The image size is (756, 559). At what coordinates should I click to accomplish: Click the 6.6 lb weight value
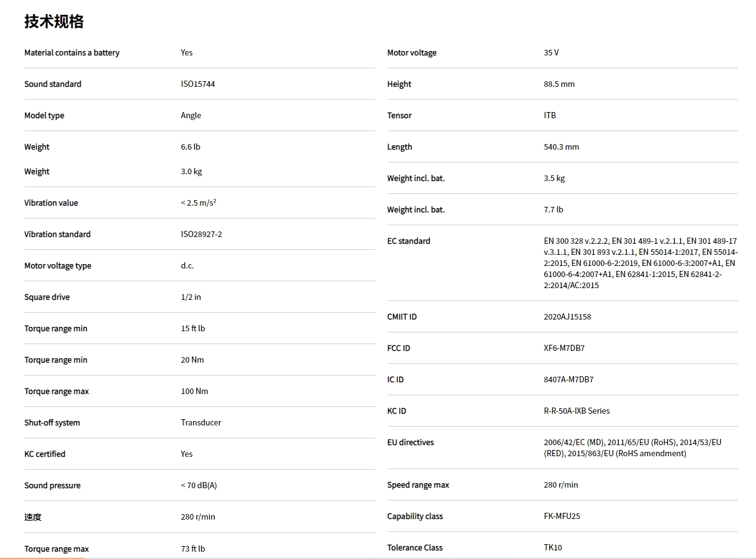coord(190,147)
